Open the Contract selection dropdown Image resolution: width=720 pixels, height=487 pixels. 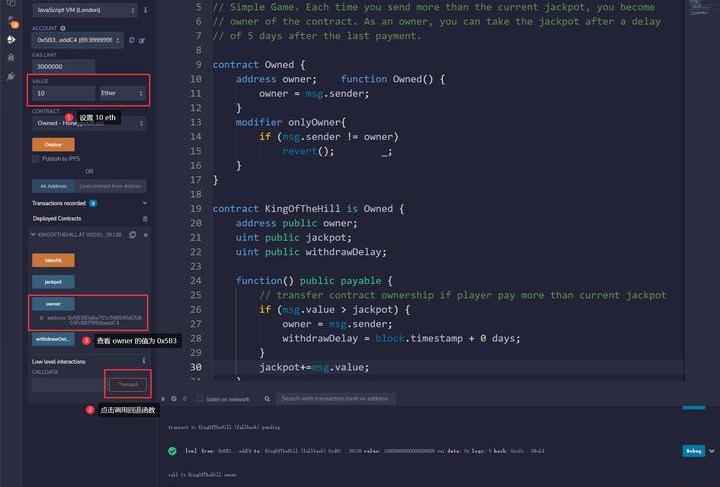pyautogui.click(x=88, y=123)
